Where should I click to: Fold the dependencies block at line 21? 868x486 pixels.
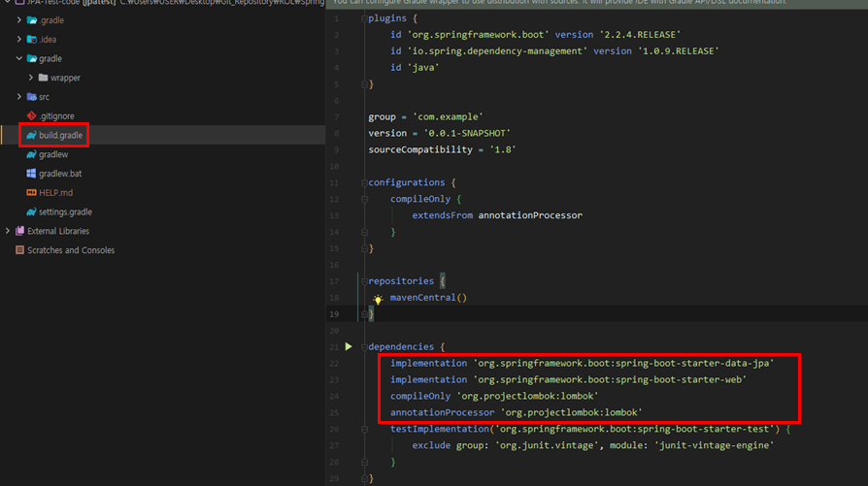[364, 346]
